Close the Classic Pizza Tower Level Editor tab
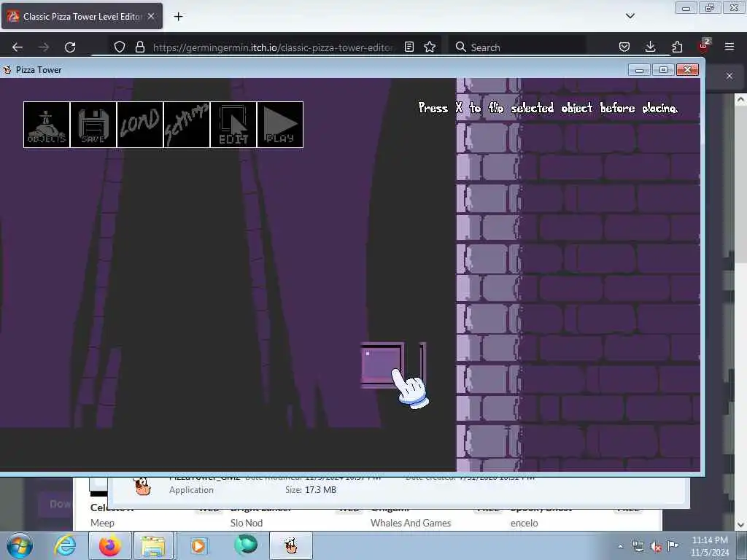This screenshot has height=560, width=747. coord(151,16)
